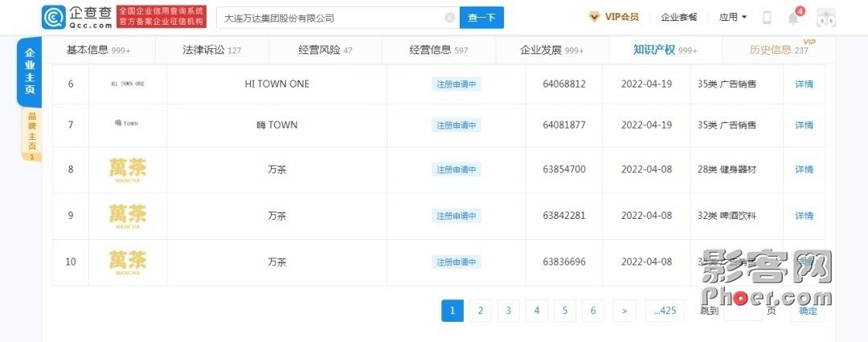Viewport: 868px width, 342px height.
Task: Open the VIP会员 link
Action: (x=621, y=17)
